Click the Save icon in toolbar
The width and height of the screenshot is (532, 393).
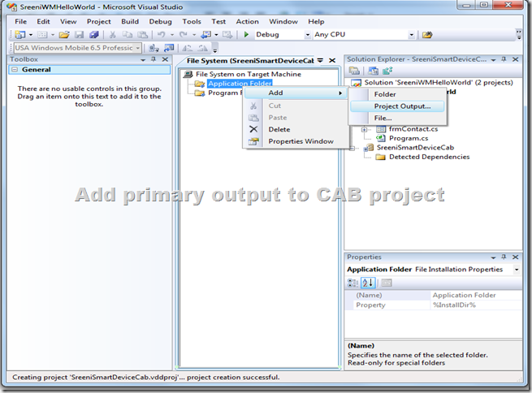pyautogui.click(x=79, y=35)
